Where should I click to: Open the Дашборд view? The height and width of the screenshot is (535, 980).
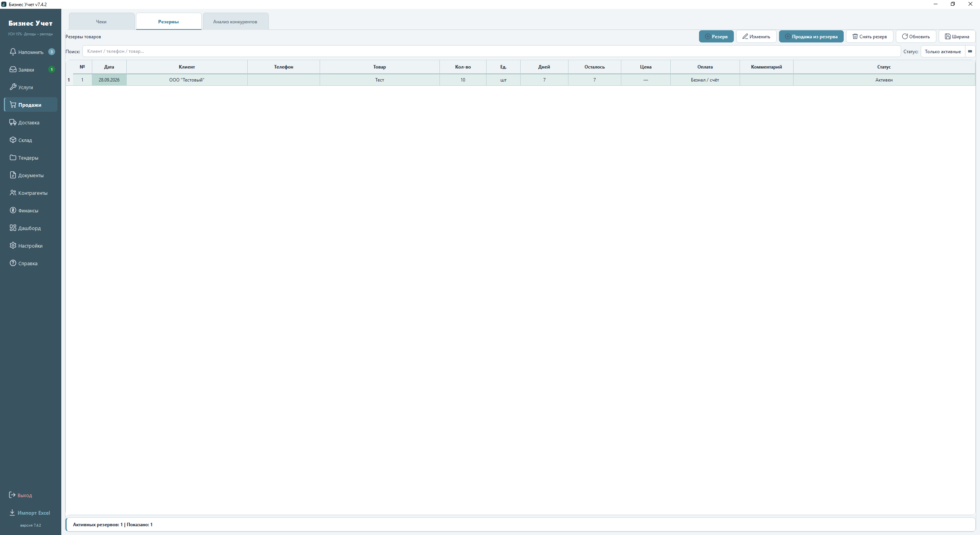click(x=31, y=228)
